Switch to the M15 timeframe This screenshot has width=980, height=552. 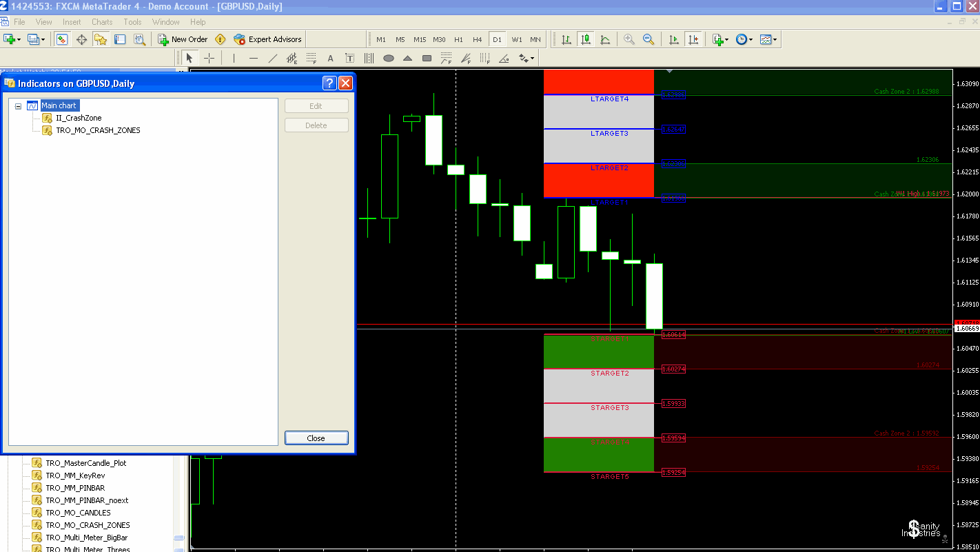(x=420, y=39)
